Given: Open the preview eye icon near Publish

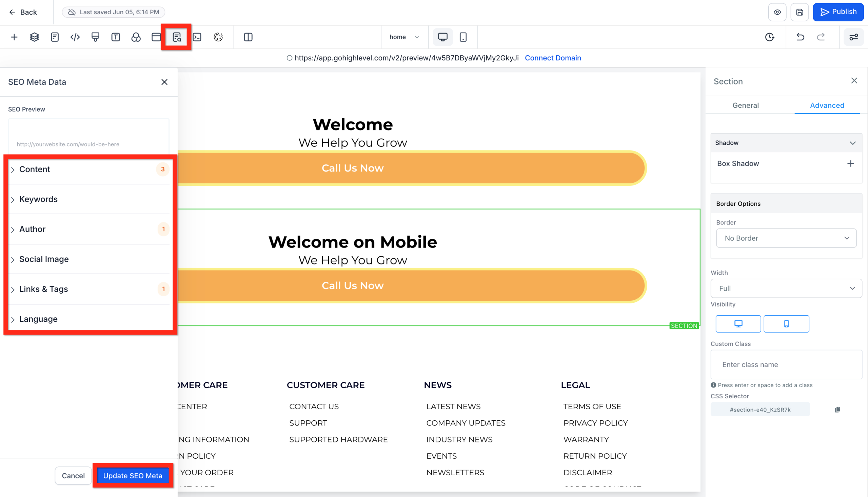Looking at the screenshot, I should [x=777, y=12].
